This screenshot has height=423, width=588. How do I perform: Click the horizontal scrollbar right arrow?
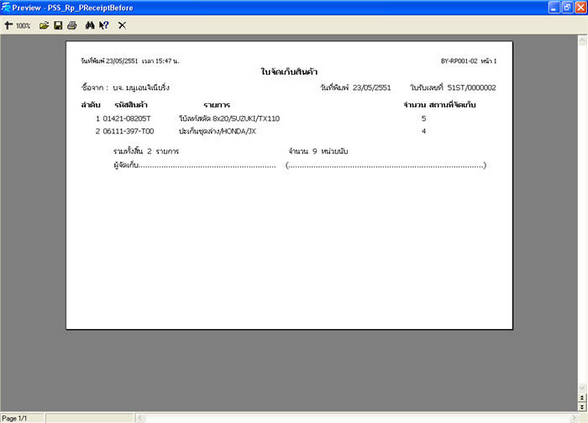point(574,418)
